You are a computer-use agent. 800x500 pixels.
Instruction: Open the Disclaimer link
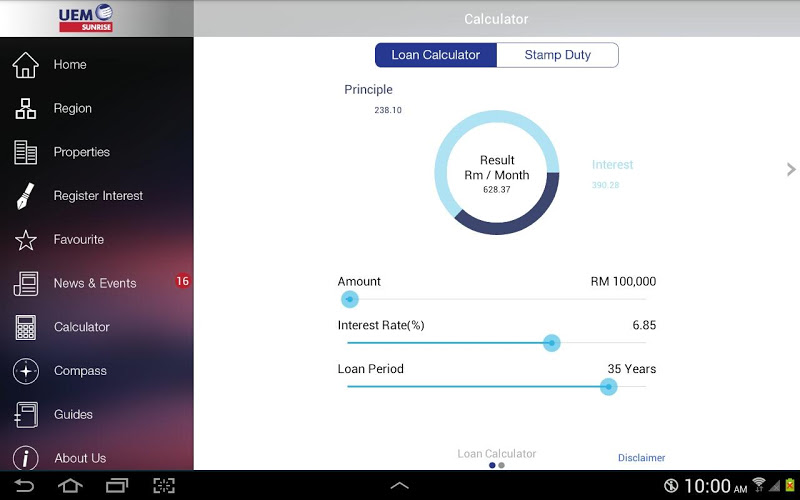641,458
